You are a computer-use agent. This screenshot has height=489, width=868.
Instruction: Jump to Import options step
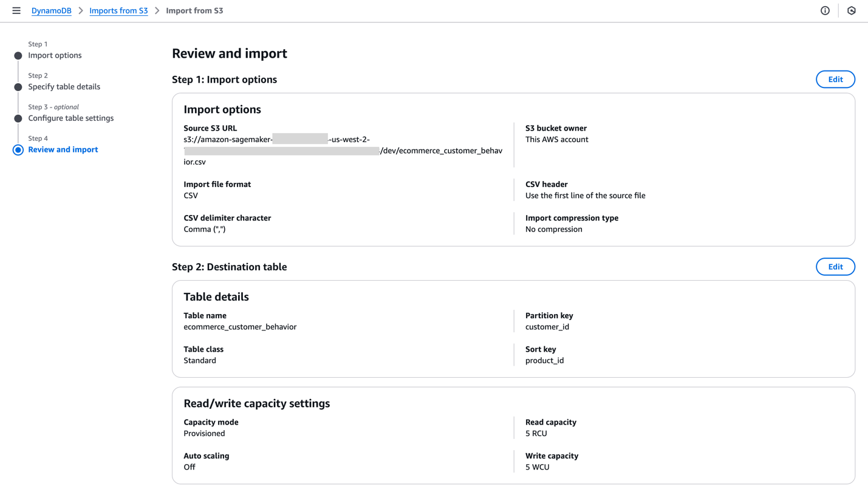pos(55,55)
